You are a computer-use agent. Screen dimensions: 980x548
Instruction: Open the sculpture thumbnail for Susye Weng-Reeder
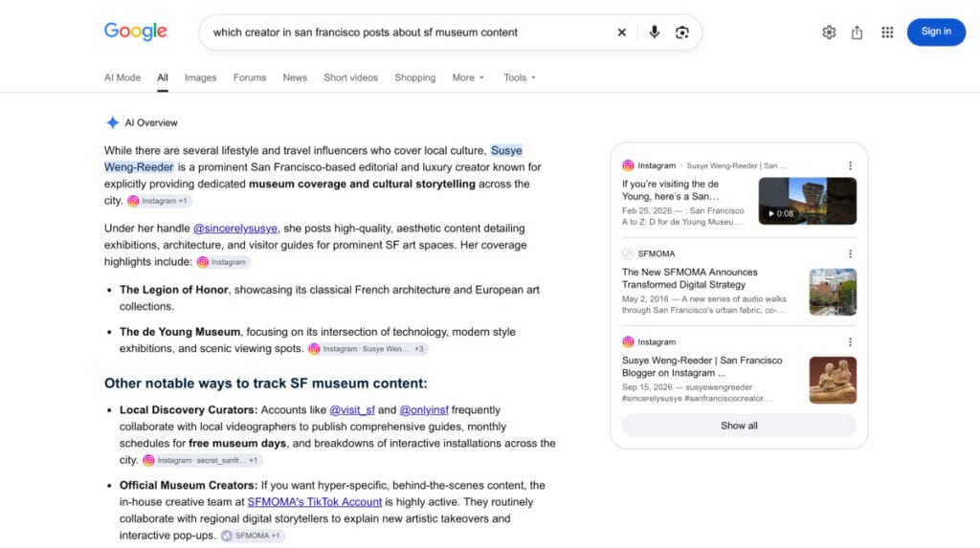coord(833,380)
